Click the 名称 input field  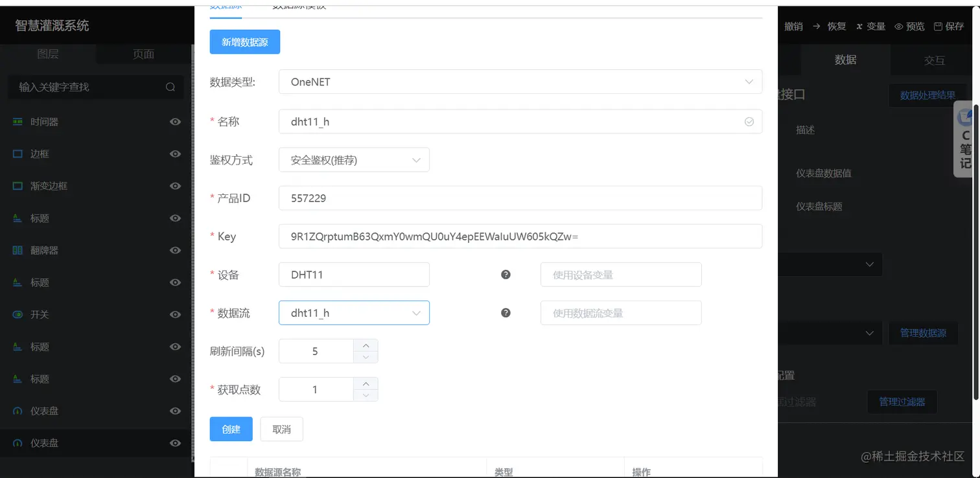click(x=520, y=121)
